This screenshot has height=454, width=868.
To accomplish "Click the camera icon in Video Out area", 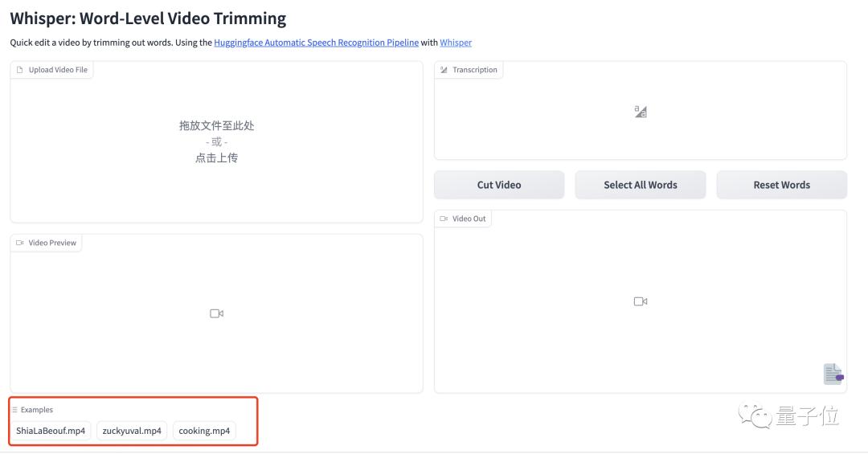I will (x=641, y=301).
